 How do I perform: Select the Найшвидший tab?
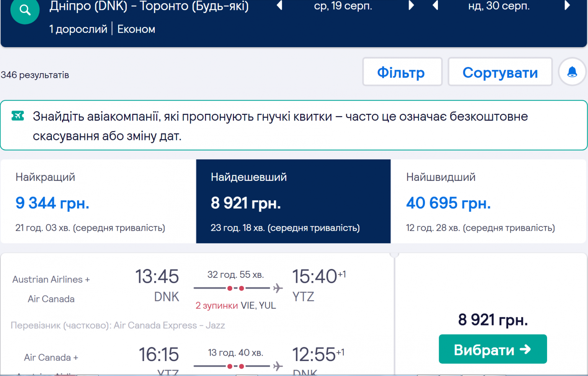pos(488,201)
